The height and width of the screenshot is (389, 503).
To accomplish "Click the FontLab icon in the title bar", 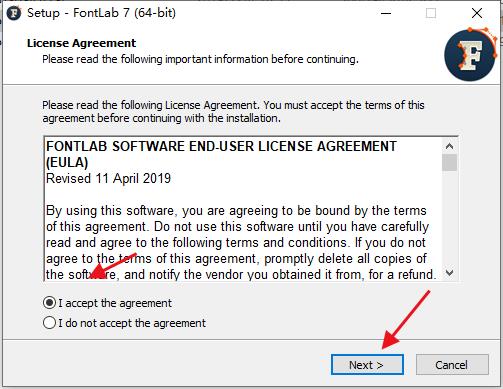I will 14,13.
